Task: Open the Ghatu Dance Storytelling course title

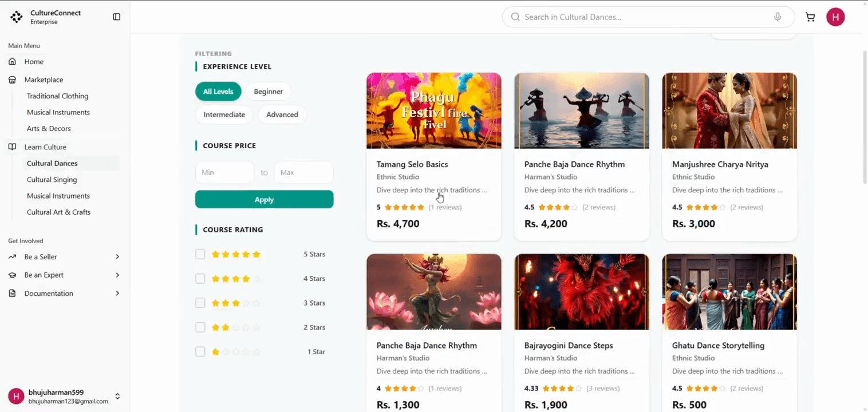Action: coord(718,346)
